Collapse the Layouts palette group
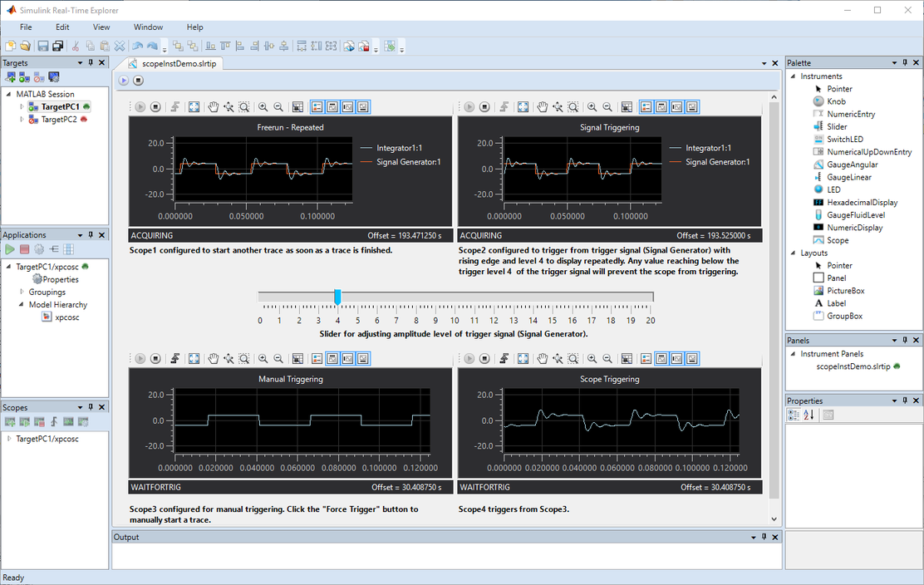Image resolution: width=924 pixels, height=585 pixels. (794, 253)
